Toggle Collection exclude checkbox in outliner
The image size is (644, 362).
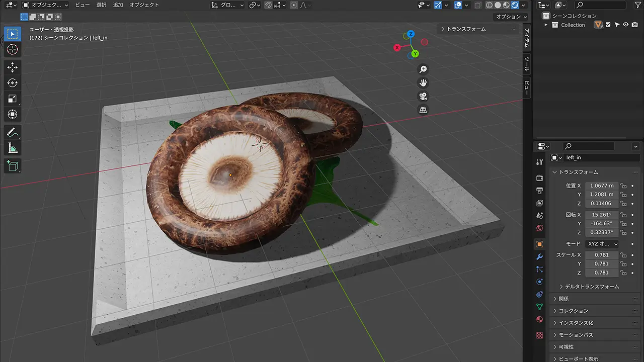[x=608, y=25]
